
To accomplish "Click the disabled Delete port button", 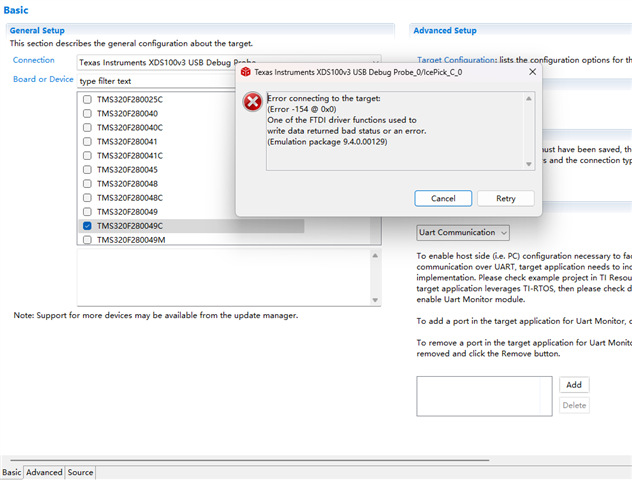I will (574, 405).
